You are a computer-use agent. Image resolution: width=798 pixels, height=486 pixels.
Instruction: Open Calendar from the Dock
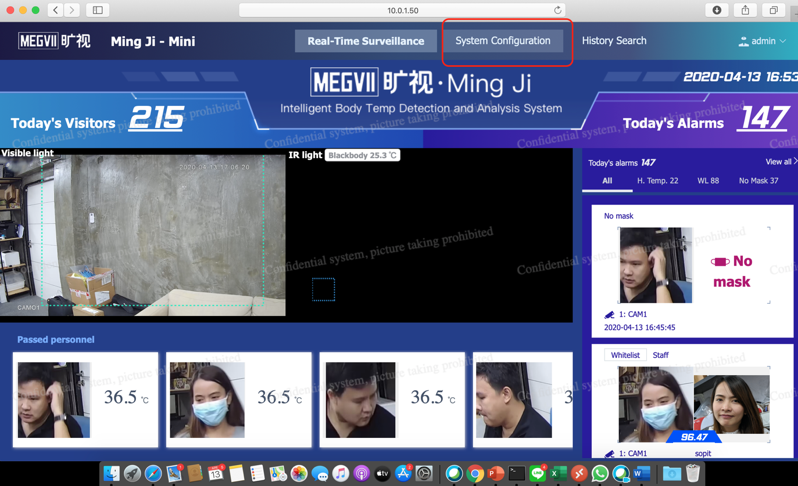coord(216,474)
